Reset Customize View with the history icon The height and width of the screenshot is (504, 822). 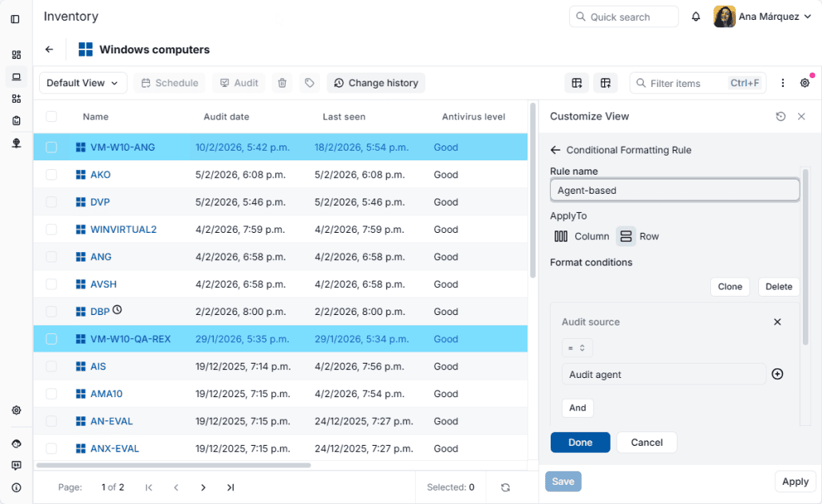point(781,116)
